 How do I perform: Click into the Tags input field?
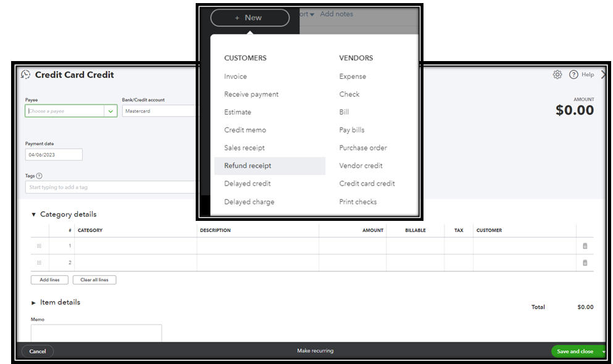[x=111, y=188]
